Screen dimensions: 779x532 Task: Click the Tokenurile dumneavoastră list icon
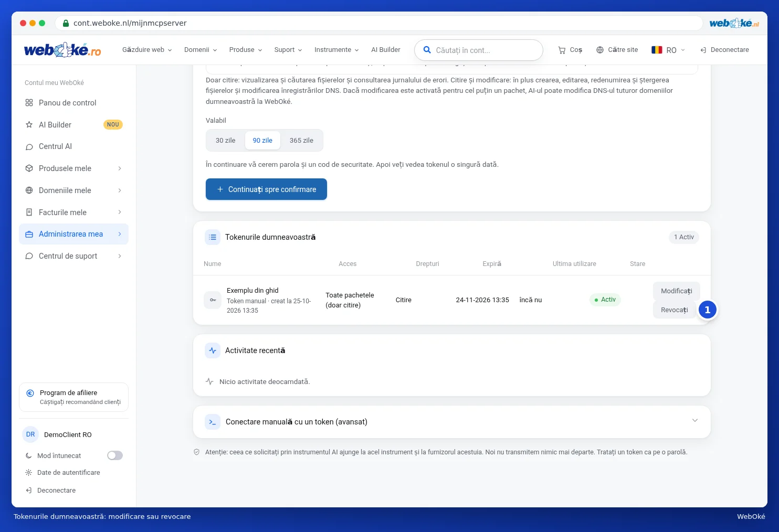click(x=213, y=237)
